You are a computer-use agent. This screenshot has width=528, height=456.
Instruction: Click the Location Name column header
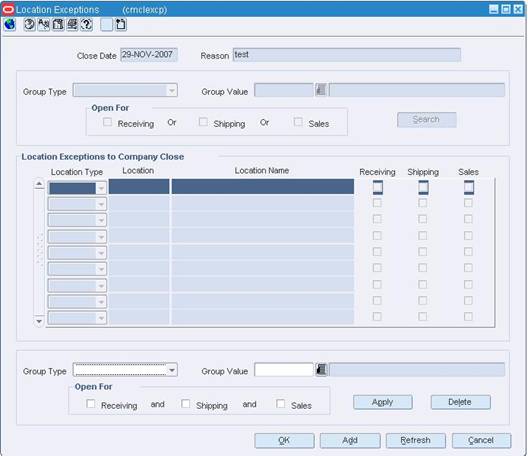point(262,171)
